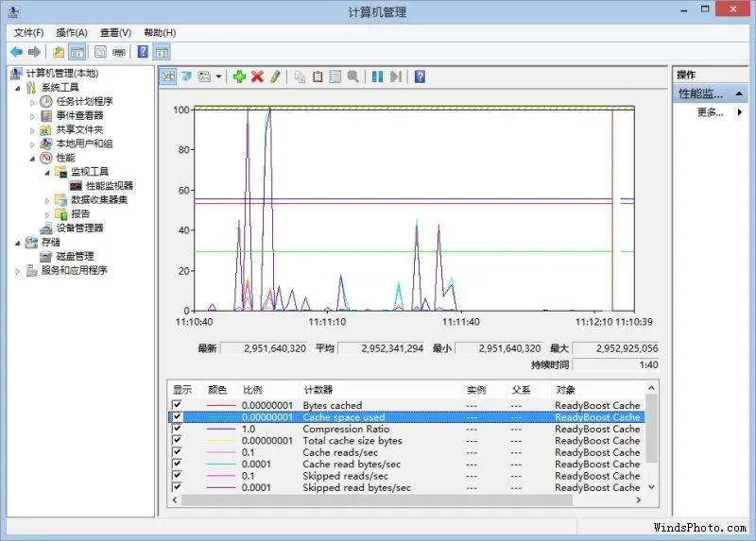The width and height of the screenshot is (756, 541).
Task: Collapse the 性能监... actions section
Action: coord(739,93)
